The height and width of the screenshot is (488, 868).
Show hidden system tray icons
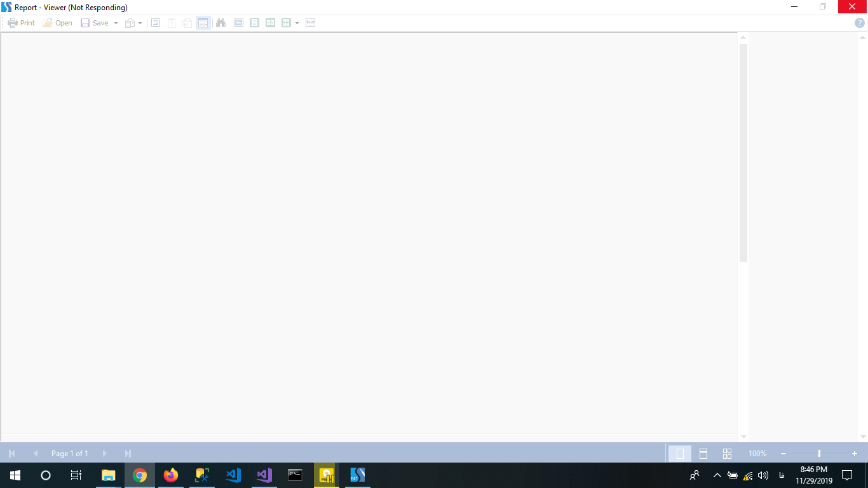[x=717, y=475]
